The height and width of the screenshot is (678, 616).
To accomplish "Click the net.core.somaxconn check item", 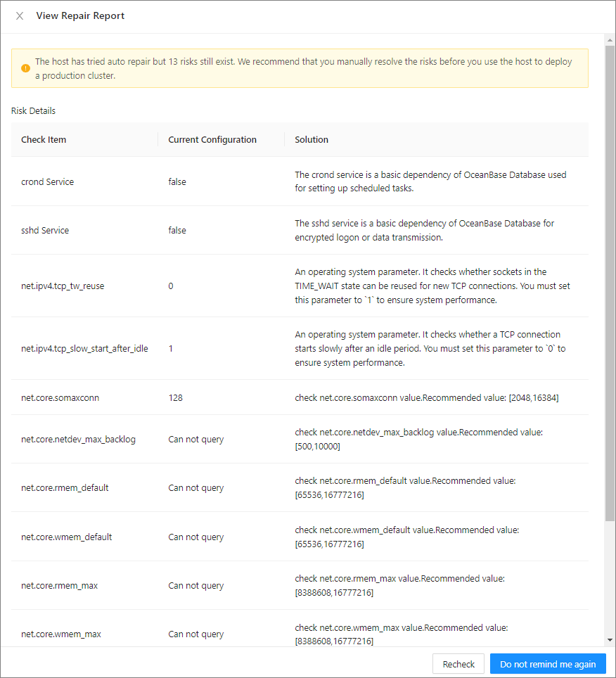I will click(x=60, y=397).
